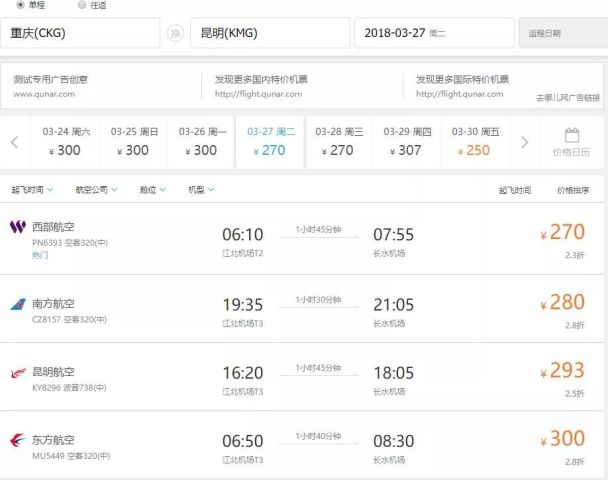Viewport: 608px width, 480px height.
Task: Click flight number PN6393 空客320(中)
Action: click(70, 243)
